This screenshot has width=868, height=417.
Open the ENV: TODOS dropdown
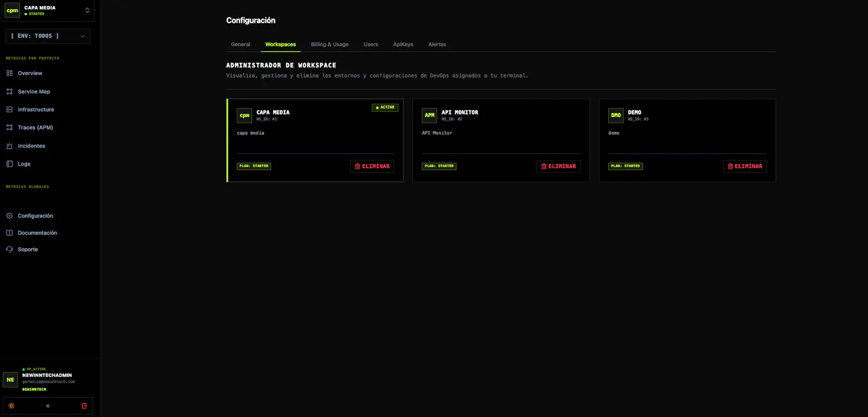coord(48,36)
